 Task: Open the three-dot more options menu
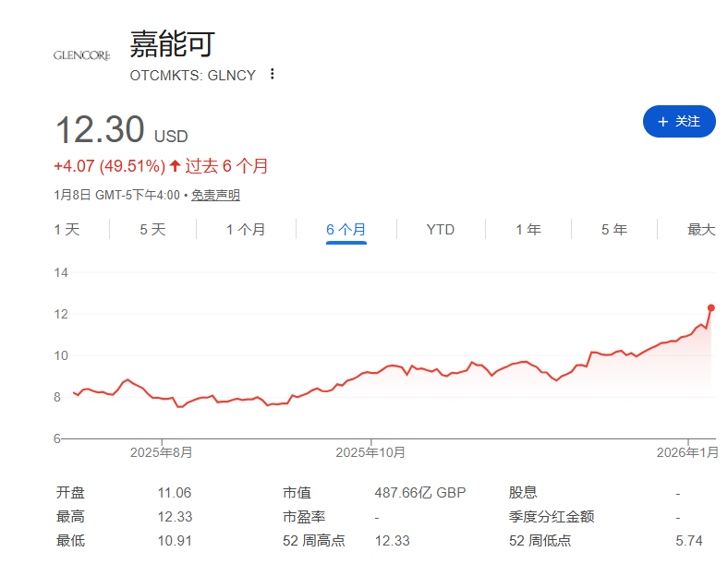pos(272,74)
